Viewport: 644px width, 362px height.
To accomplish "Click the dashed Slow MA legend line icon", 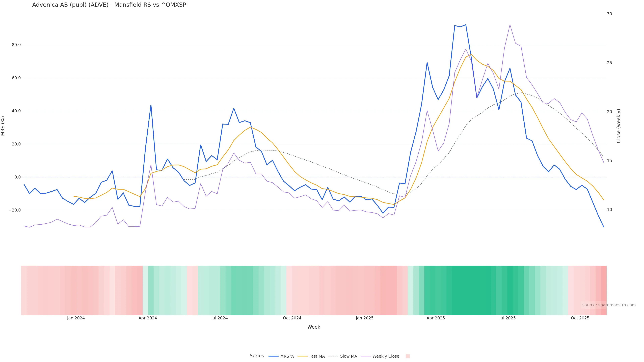I will (333, 356).
